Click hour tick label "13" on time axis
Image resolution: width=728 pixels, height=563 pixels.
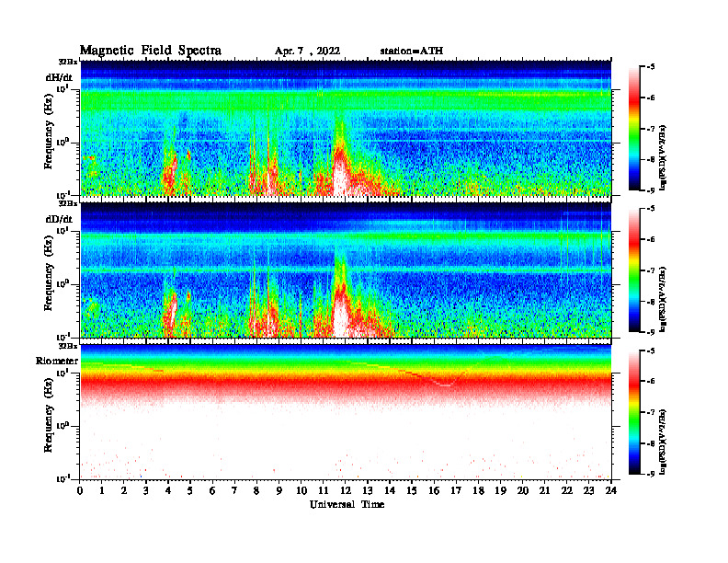pyautogui.click(x=368, y=491)
